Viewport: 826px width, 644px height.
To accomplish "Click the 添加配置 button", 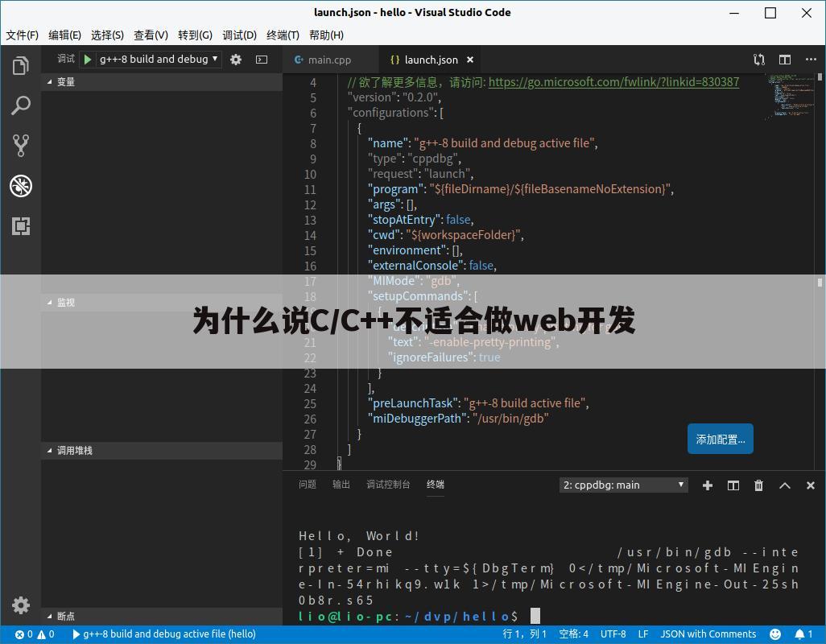I will coord(719,439).
